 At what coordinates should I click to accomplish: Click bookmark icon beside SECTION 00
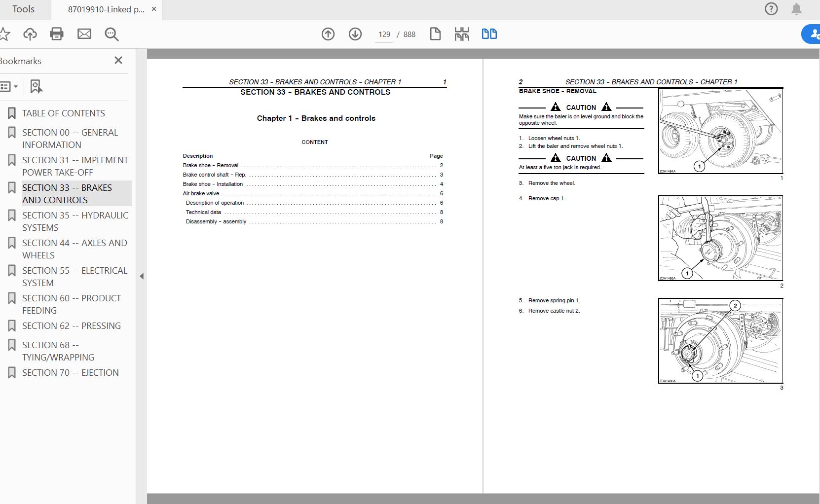coord(12,133)
